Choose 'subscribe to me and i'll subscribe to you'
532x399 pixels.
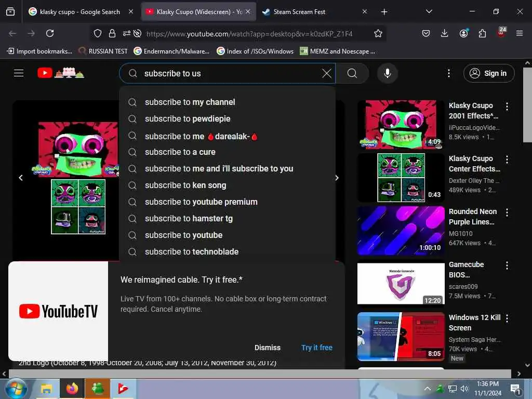(x=228, y=169)
